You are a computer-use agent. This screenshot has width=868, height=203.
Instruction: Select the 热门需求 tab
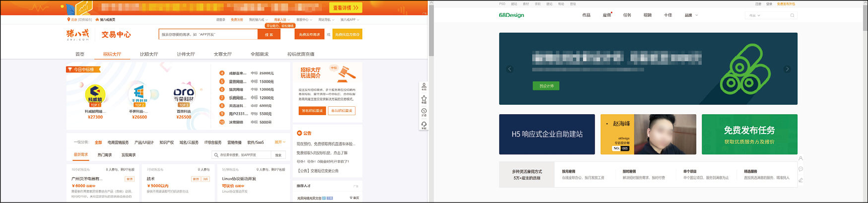[x=105, y=155]
